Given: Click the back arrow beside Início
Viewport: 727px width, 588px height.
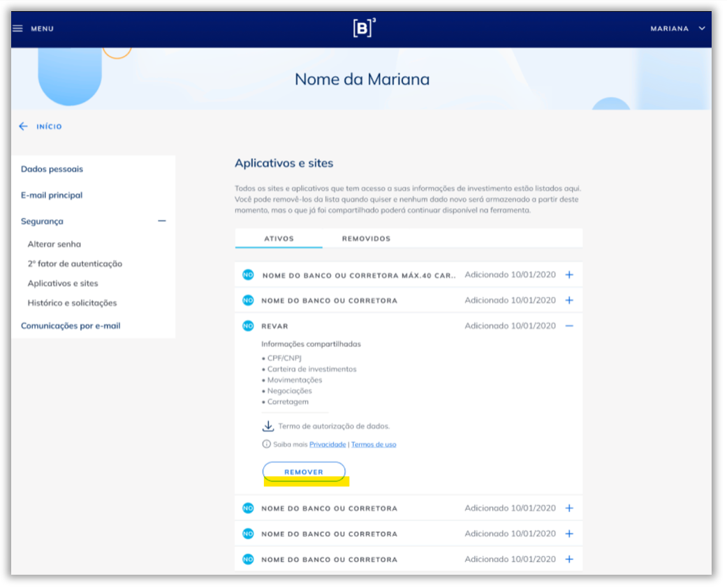Looking at the screenshot, I should [x=23, y=126].
